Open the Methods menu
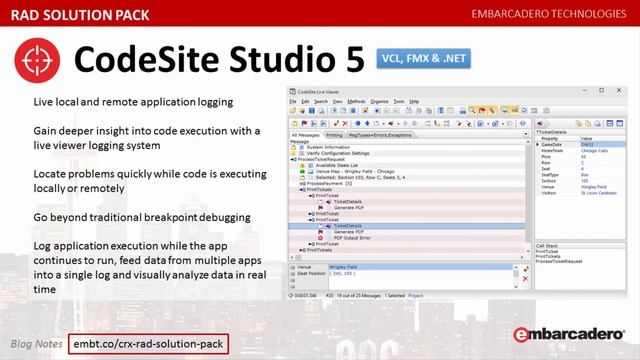 coord(356,101)
